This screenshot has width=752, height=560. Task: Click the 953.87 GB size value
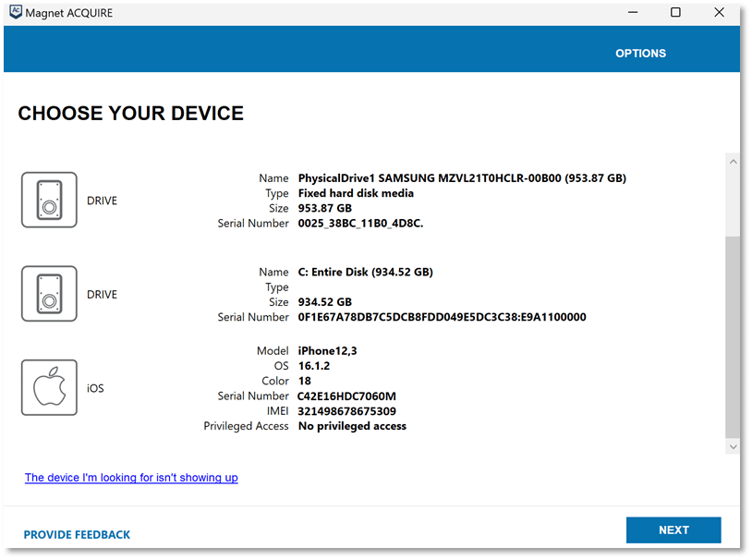(324, 208)
